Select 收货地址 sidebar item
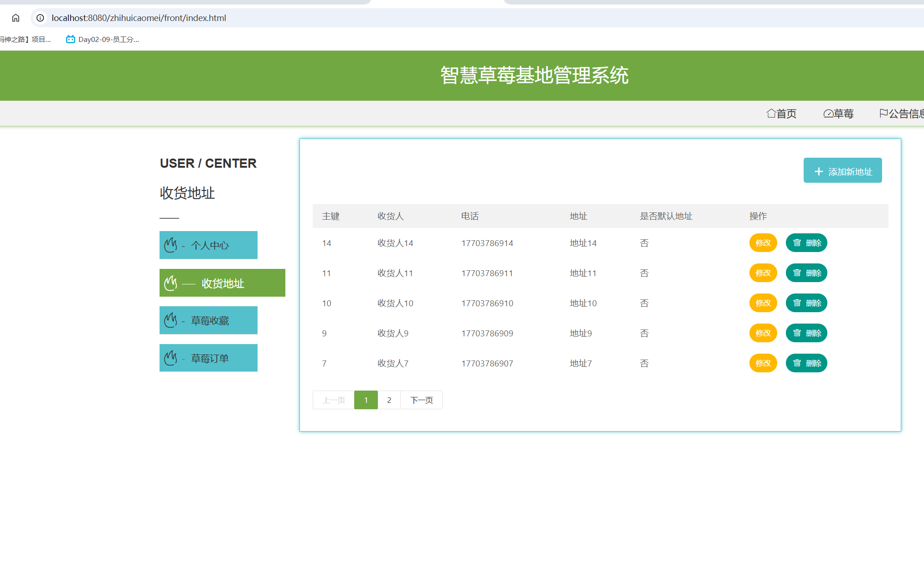The height and width of the screenshot is (587, 924). pyautogui.click(x=222, y=283)
